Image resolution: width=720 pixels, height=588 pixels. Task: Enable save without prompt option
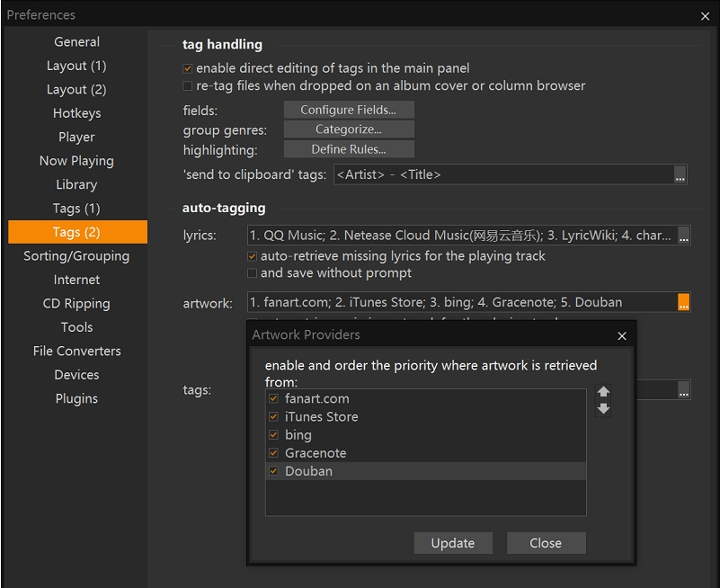pyautogui.click(x=253, y=273)
